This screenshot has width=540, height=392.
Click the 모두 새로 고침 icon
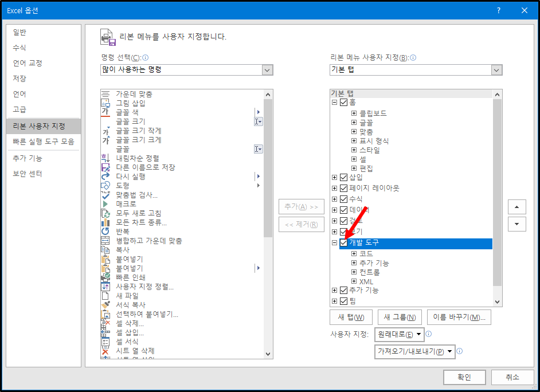pos(105,213)
